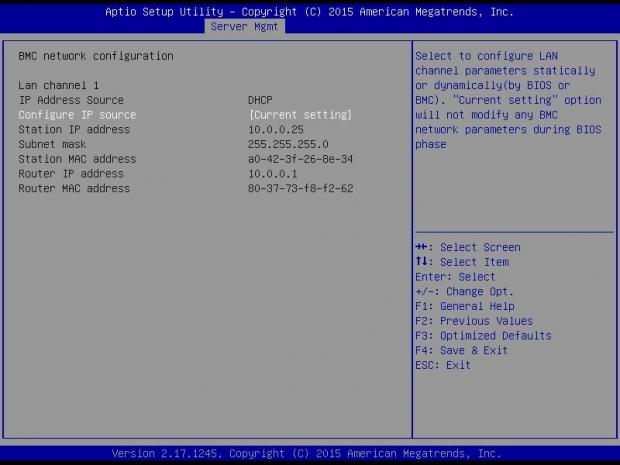The width and height of the screenshot is (620, 465).
Task: Click the Router IP address label
Action: point(71,174)
